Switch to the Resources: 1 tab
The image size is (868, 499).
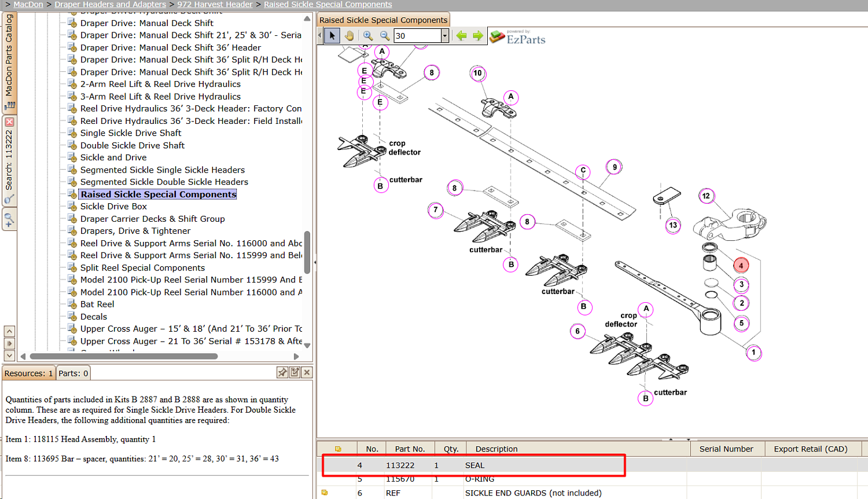29,373
